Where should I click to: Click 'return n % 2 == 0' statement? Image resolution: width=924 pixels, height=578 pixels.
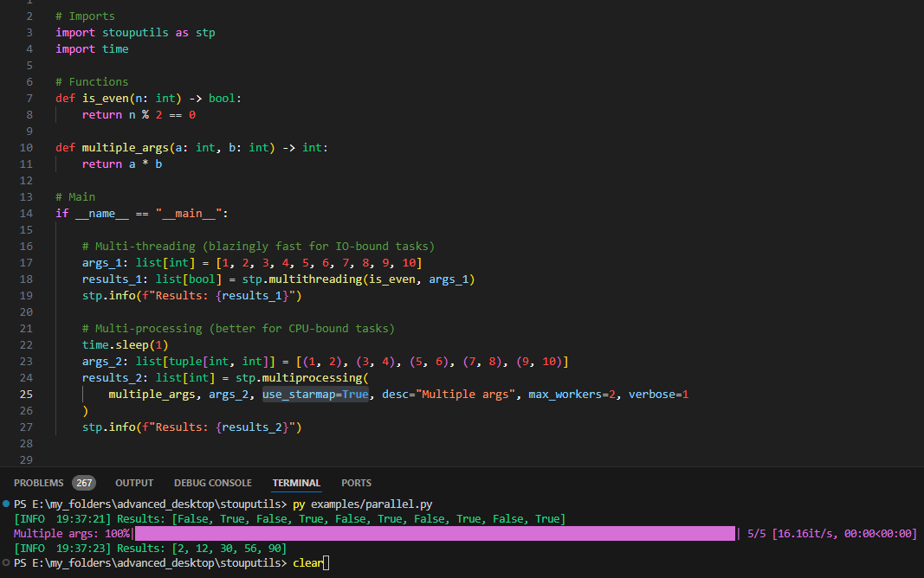139,115
